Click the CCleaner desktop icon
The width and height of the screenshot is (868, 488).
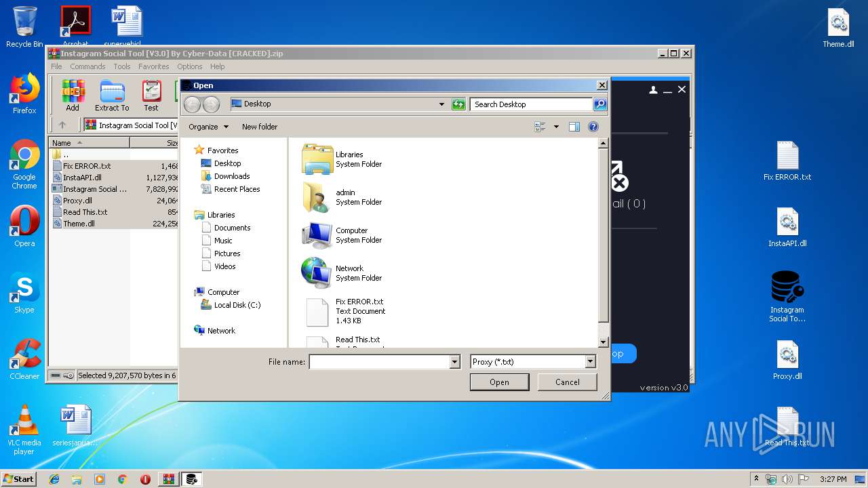[24, 359]
